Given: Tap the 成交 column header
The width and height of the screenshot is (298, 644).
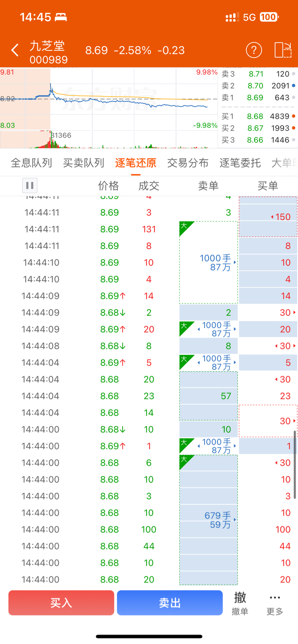Looking at the screenshot, I should 149,186.
